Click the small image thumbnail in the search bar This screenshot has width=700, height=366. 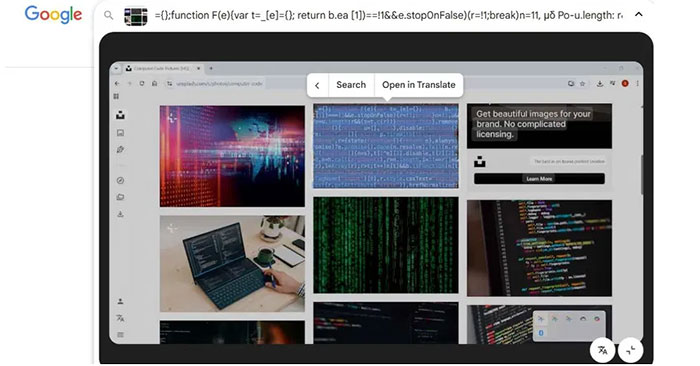click(x=136, y=17)
